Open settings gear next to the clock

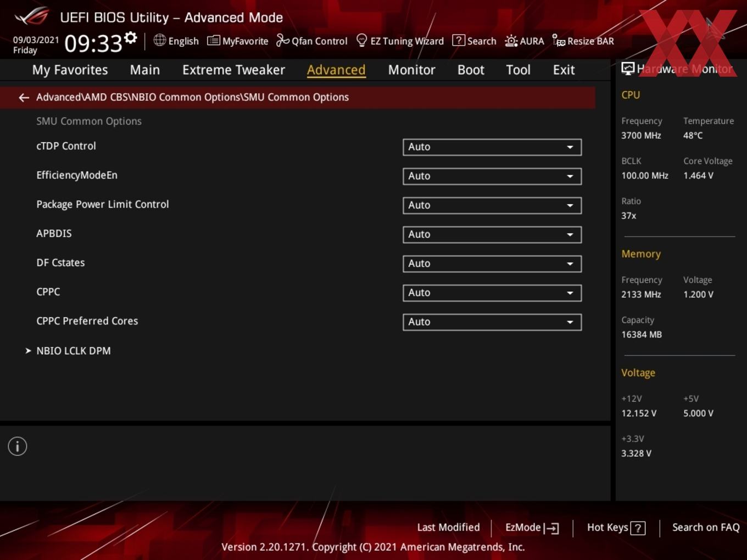point(130,38)
